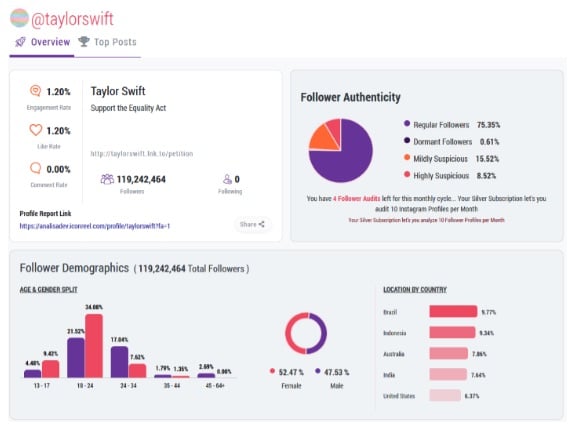Image resolution: width=584 pixels, height=426 pixels.
Task: Click the 4 Follower Audits link text
Action: coord(356,198)
